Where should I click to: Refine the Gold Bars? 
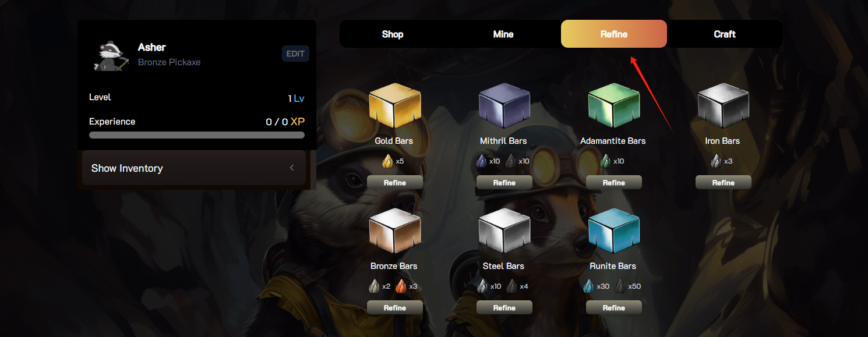(395, 183)
